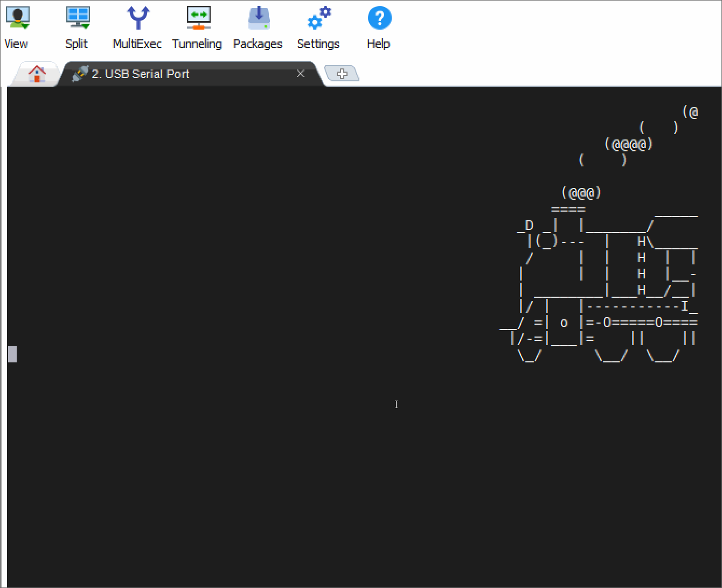Open the Settings gears icon
Screen dimensions: 722x588
point(319,18)
